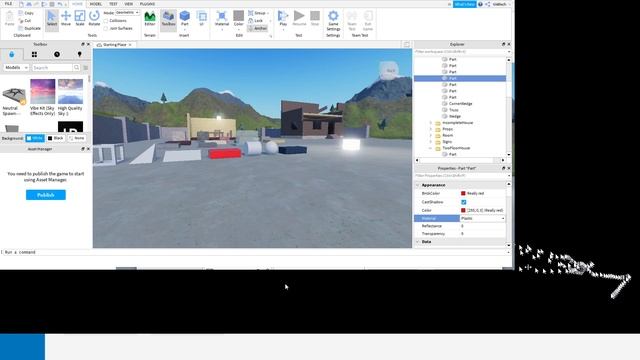Open the Group dropdown arrow in the ribbon
640x360 pixels.
pos(269,13)
